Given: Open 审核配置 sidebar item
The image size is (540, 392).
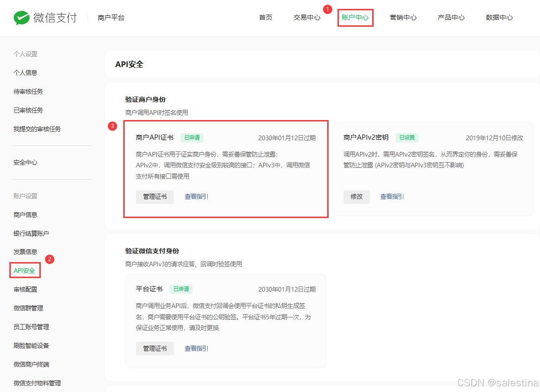Looking at the screenshot, I should 25,289.
